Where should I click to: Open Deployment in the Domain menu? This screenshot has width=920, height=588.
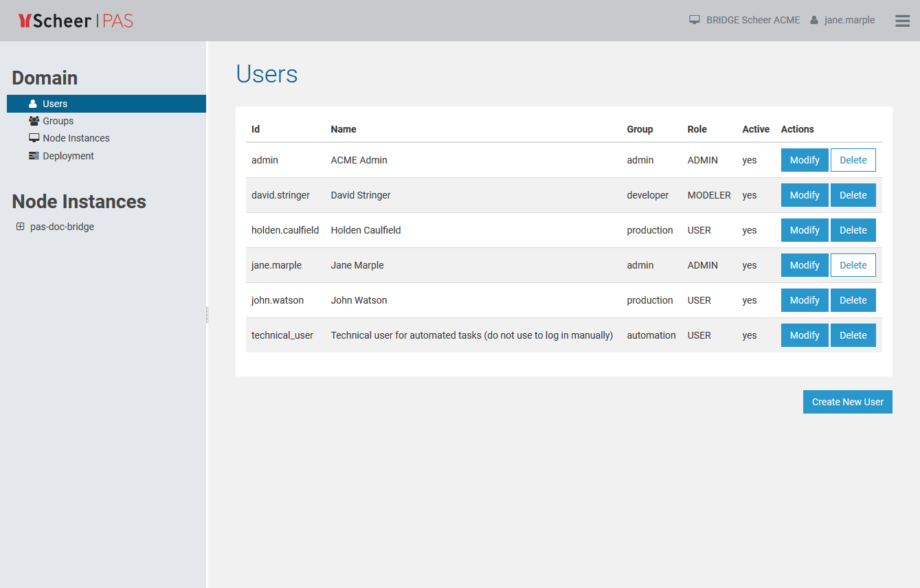(x=68, y=156)
